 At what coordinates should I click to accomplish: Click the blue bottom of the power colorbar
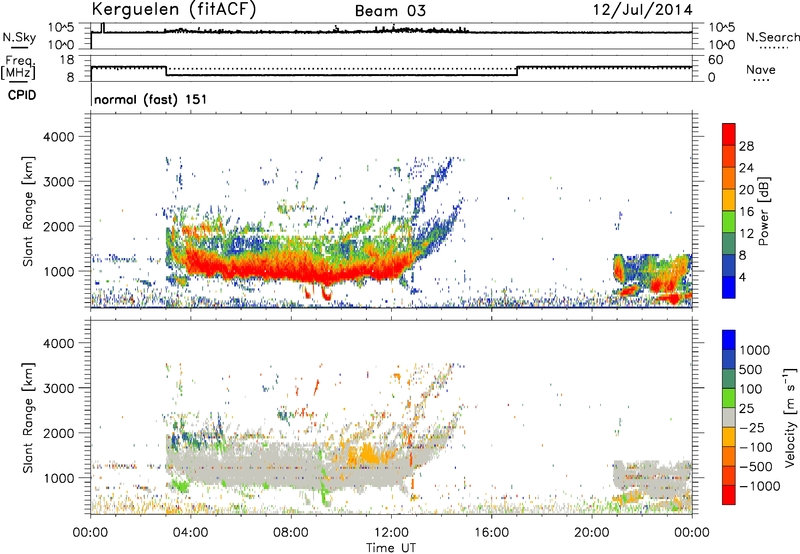(x=729, y=288)
